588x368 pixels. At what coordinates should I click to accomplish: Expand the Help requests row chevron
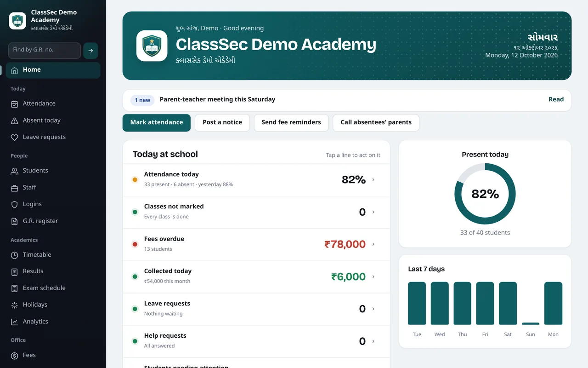point(373,341)
